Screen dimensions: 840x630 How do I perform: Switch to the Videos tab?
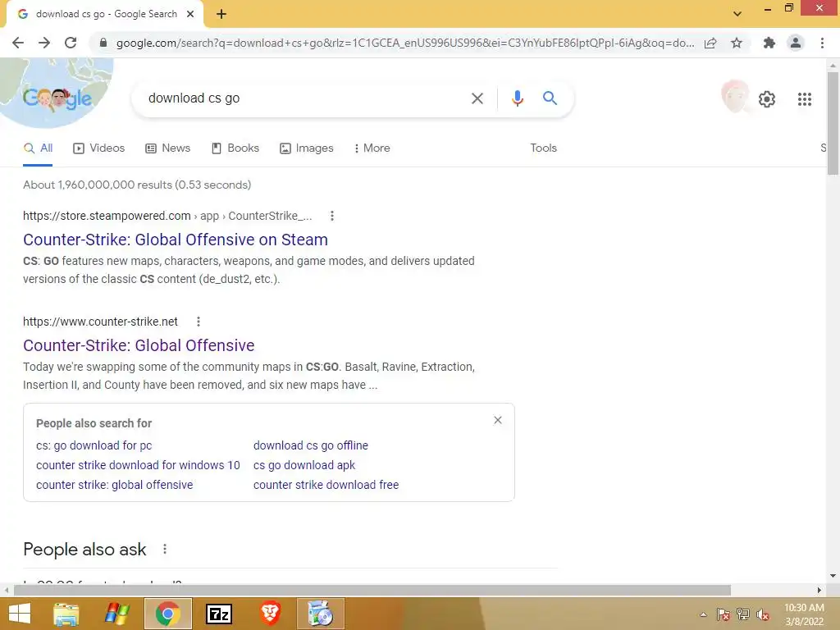tap(99, 148)
